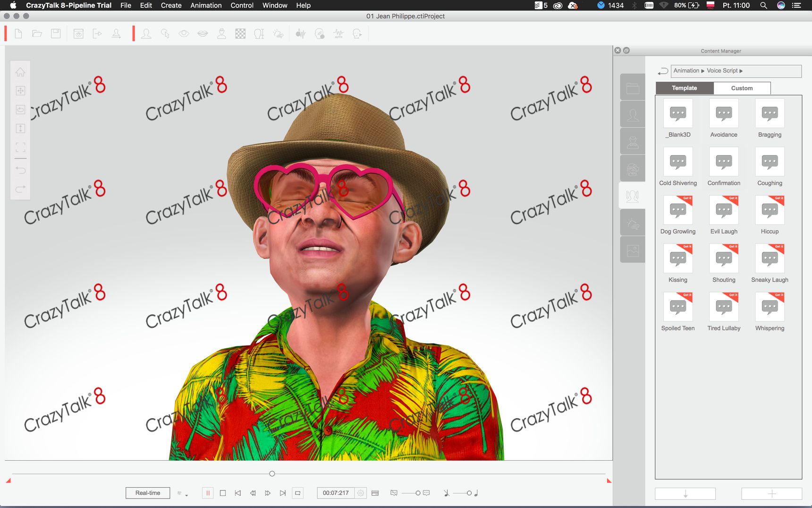Viewport: 812px width, 508px height.
Task: Click Voice Script in the breadcrumb path
Action: click(x=722, y=71)
